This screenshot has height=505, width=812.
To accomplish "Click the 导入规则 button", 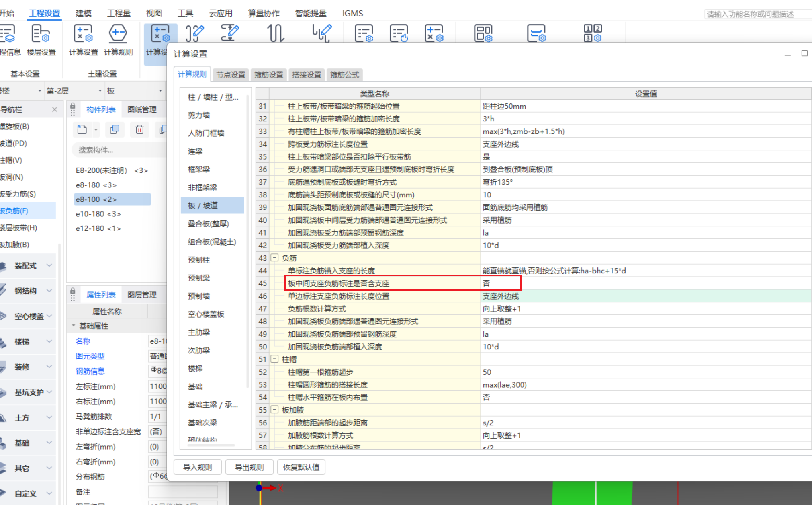I will 197,467.
